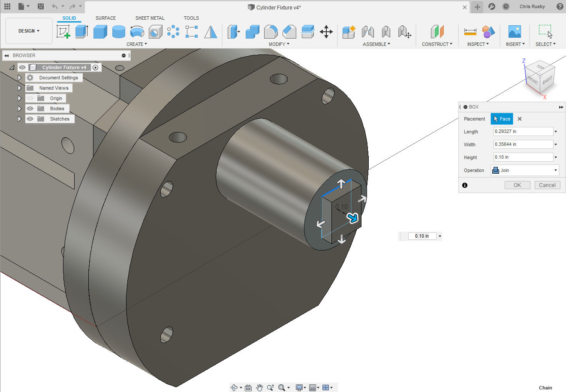Expand the Document Settings node
566x392 pixels.
click(x=19, y=78)
